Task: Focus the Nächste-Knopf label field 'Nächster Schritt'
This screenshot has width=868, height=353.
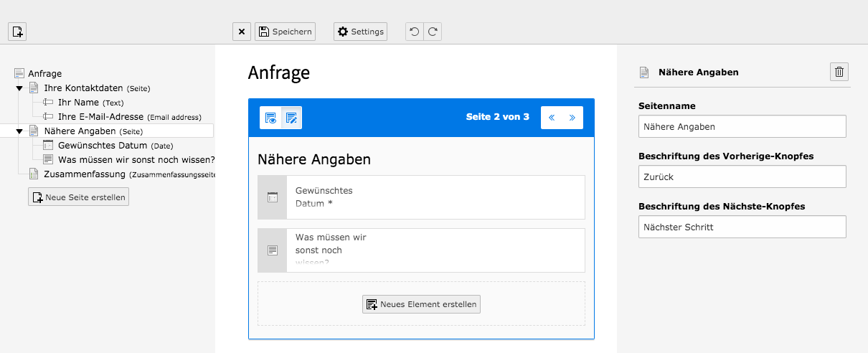Action: click(742, 227)
